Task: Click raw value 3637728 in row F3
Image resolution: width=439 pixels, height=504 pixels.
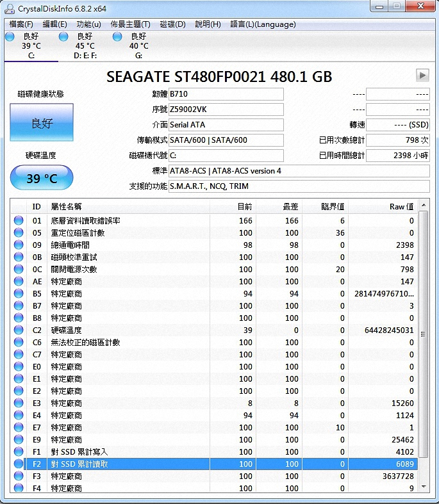Action: 398,476
